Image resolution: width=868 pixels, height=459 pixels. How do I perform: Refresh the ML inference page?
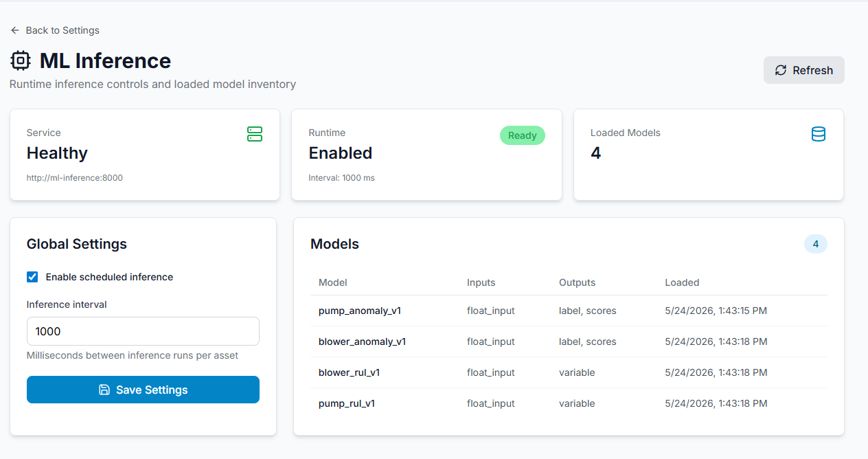(804, 70)
